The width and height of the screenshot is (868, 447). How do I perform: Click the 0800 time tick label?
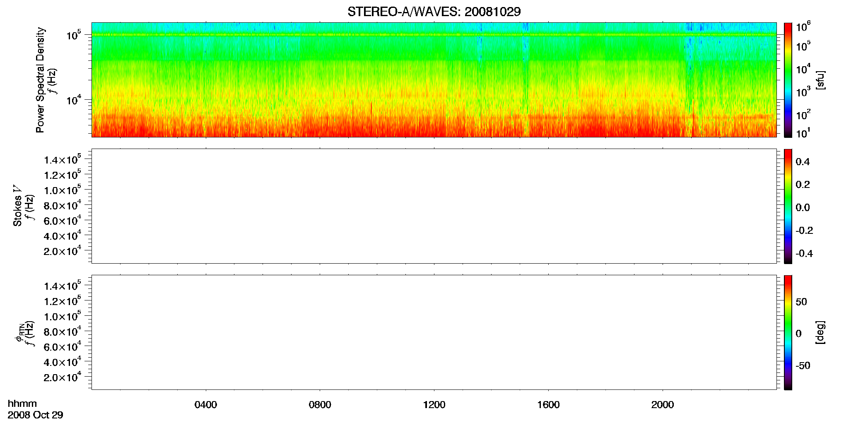point(320,405)
